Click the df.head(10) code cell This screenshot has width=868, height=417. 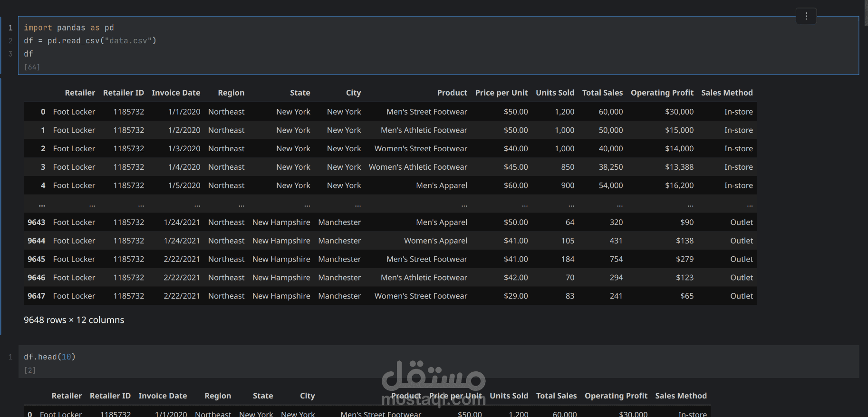(x=438, y=362)
